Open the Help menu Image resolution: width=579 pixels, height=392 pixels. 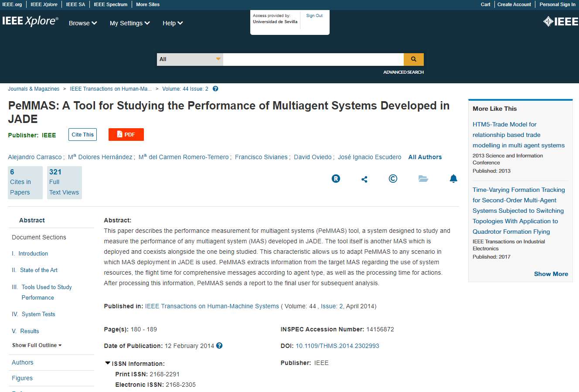coord(173,23)
